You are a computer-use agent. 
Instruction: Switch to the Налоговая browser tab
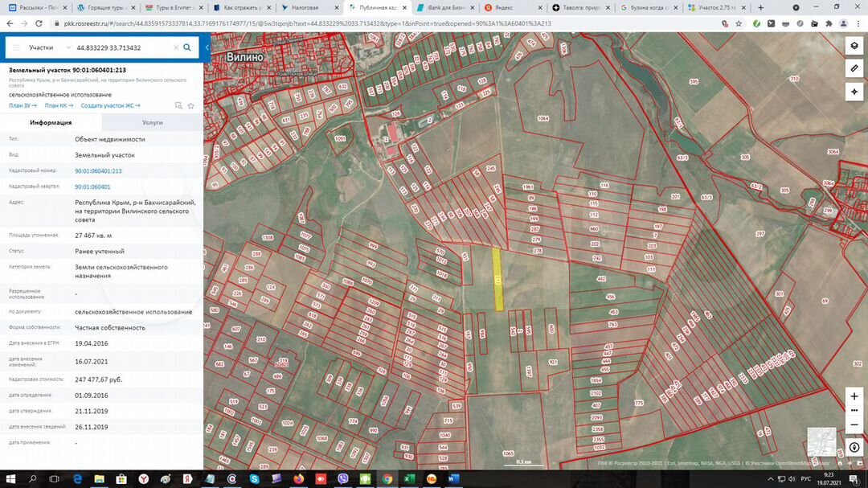pyautogui.click(x=305, y=7)
